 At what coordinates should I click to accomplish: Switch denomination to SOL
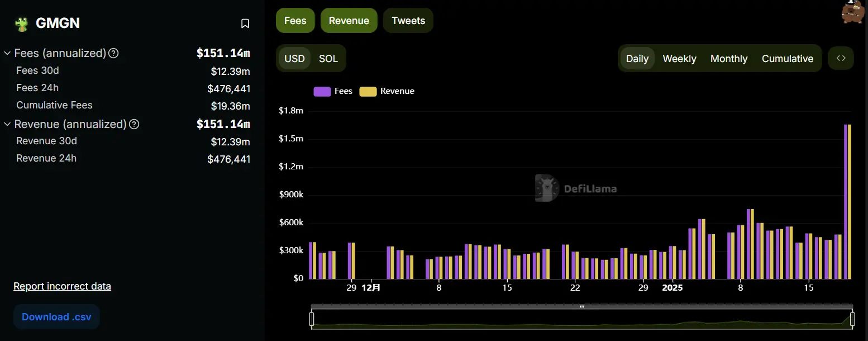point(328,59)
